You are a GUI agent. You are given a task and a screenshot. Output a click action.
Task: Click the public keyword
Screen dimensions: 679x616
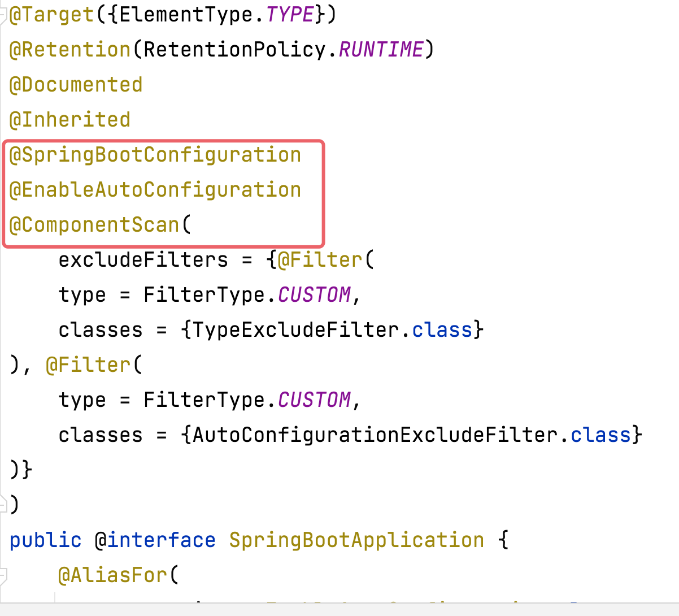46,540
